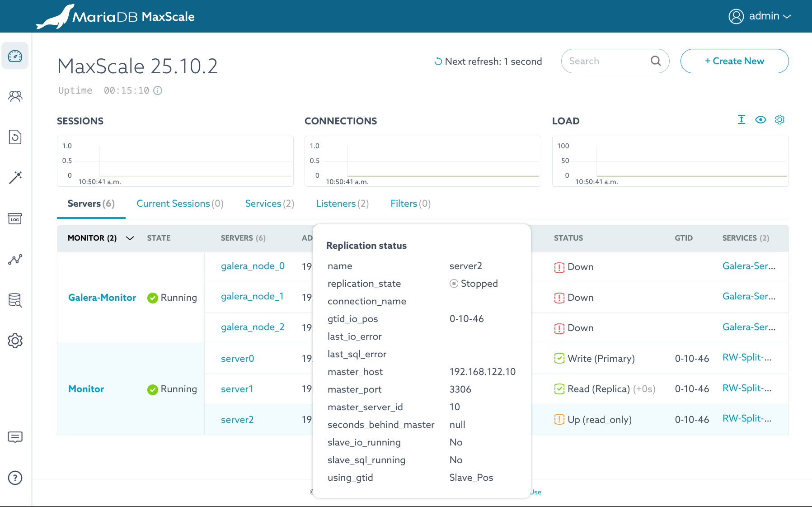Switch to the Listeners tab
This screenshot has width=812, height=507.
[342, 204]
